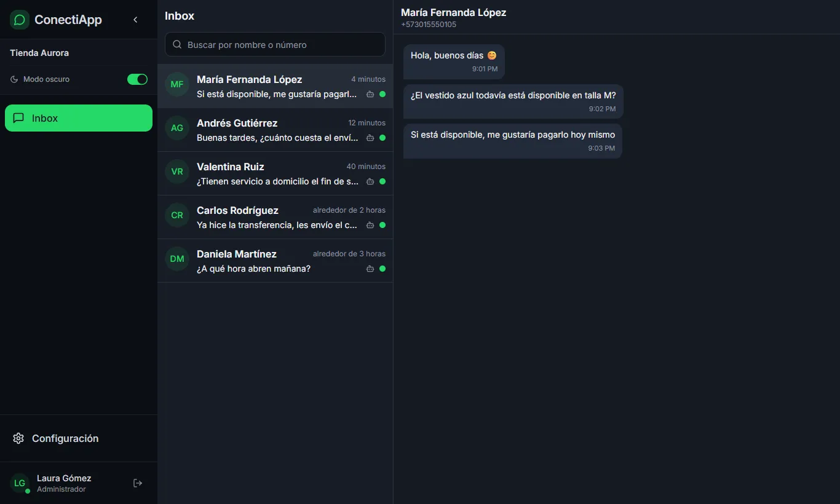Click the ConectiApp logo icon
This screenshot has width=840, height=504.
(20, 20)
